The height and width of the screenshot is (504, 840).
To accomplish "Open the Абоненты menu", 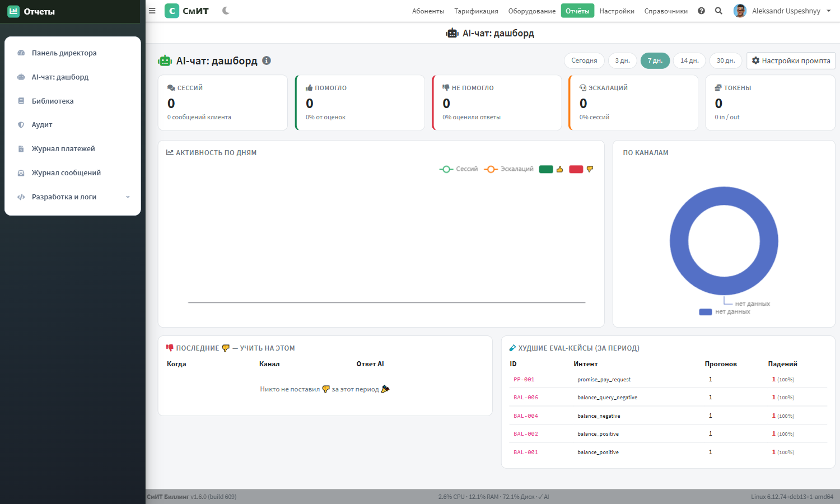I will coord(428,11).
